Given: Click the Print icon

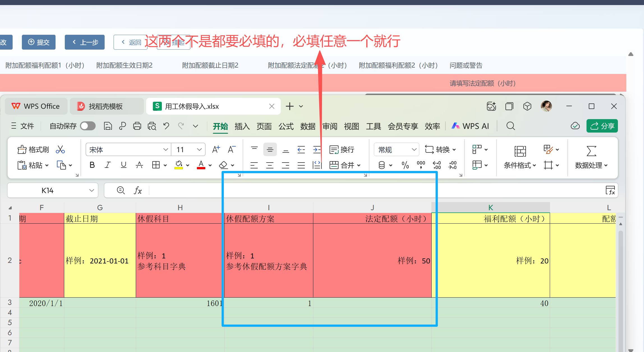Looking at the screenshot, I should point(137,126).
